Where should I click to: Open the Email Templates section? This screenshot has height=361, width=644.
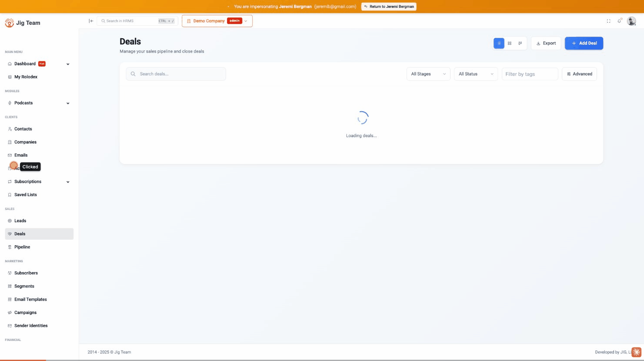pos(30,299)
